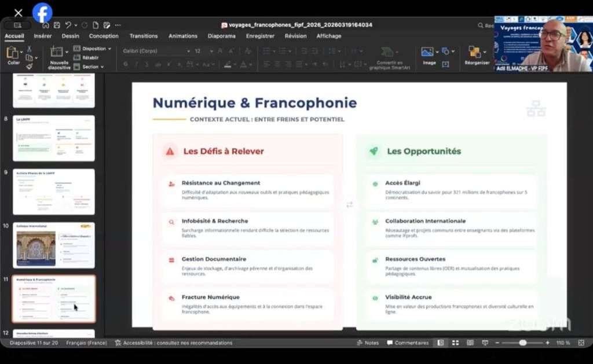Click the zoom slider in status bar
The image size is (593, 364).
(x=523, y=343)
